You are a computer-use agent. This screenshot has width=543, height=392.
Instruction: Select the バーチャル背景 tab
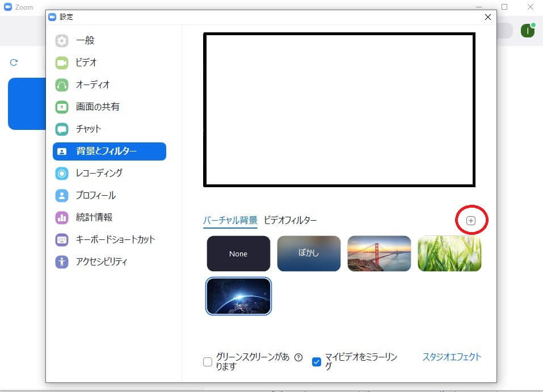pyautogui.click(x=230, y=220)
